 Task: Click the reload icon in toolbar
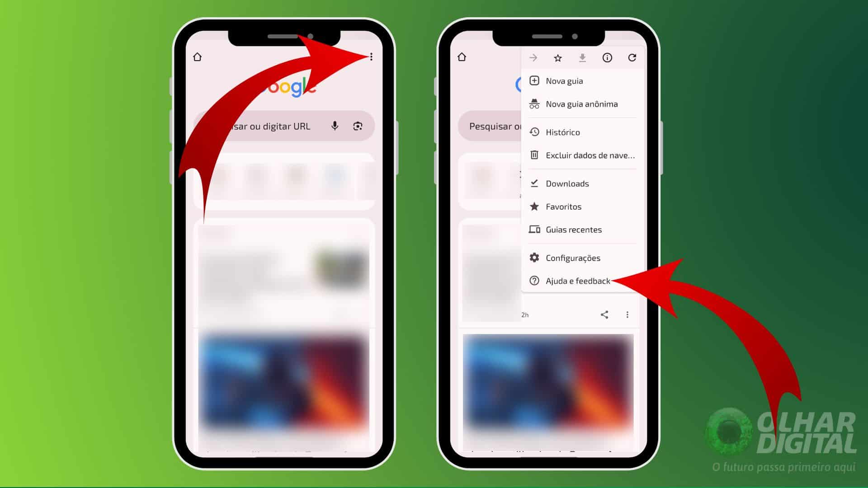click(x=632, y=57)
